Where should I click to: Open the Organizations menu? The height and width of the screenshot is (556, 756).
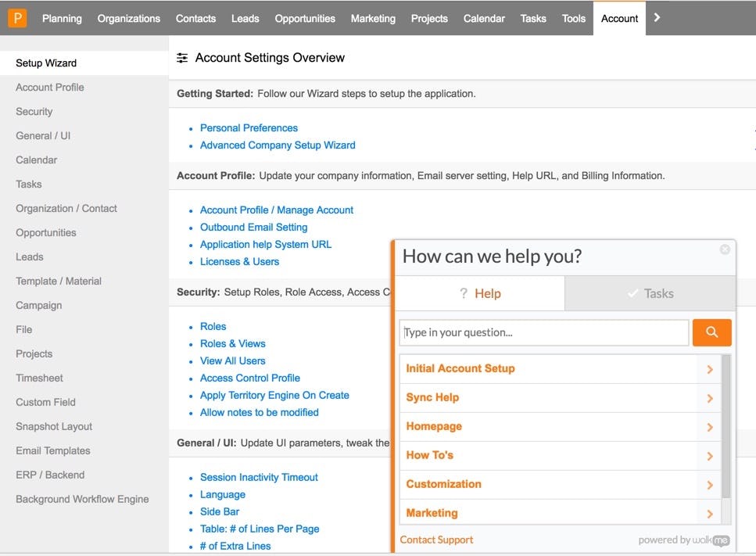point(129,18)
